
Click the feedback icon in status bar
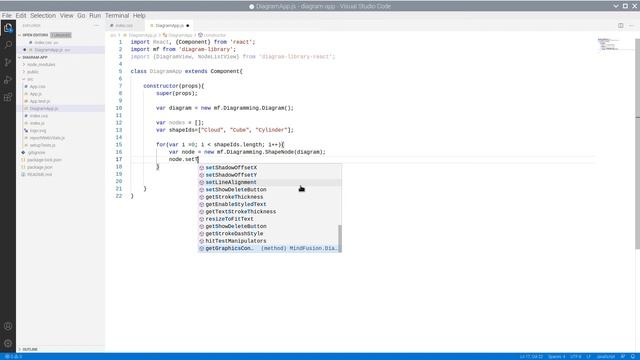pyautogui.click(x=623, y=357)
